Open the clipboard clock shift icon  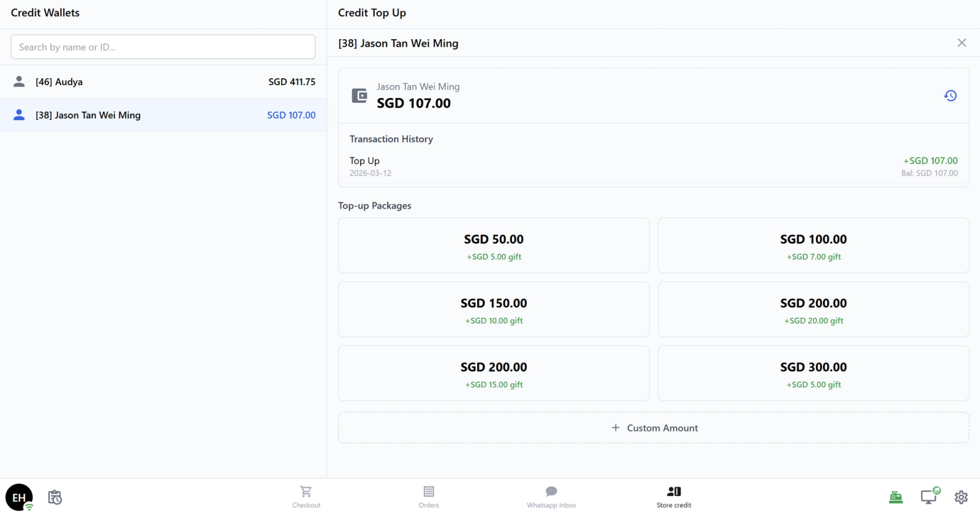click(55, 497)
